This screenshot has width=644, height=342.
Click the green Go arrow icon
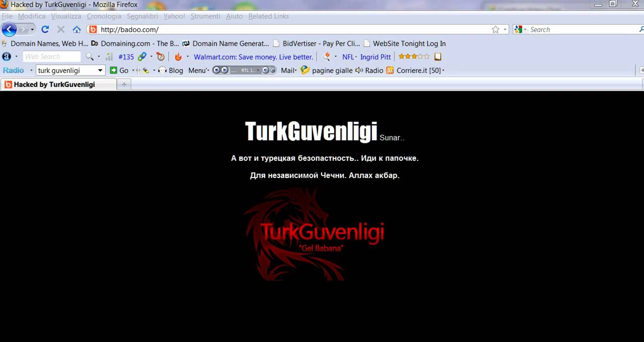pyautogui.click(x=114, y=70)
